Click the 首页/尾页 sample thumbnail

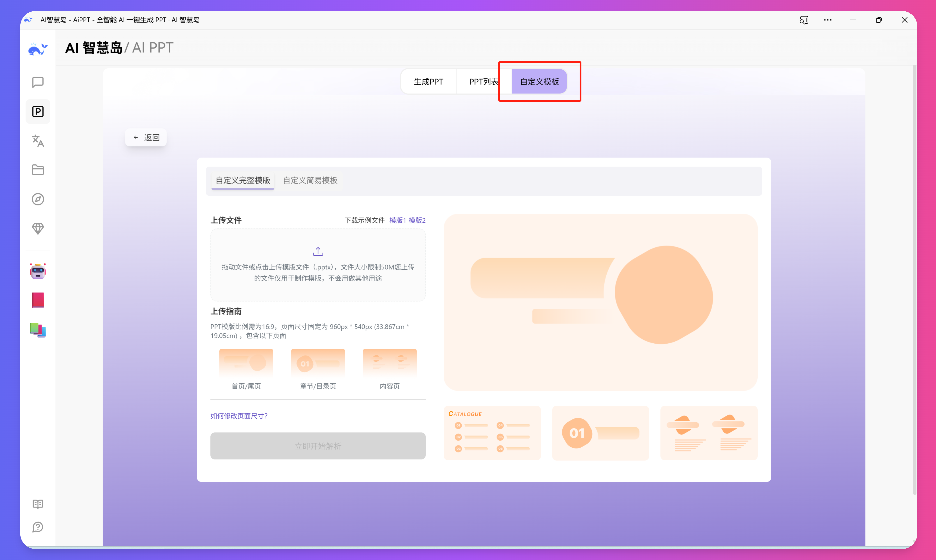[x=246, y=363]
